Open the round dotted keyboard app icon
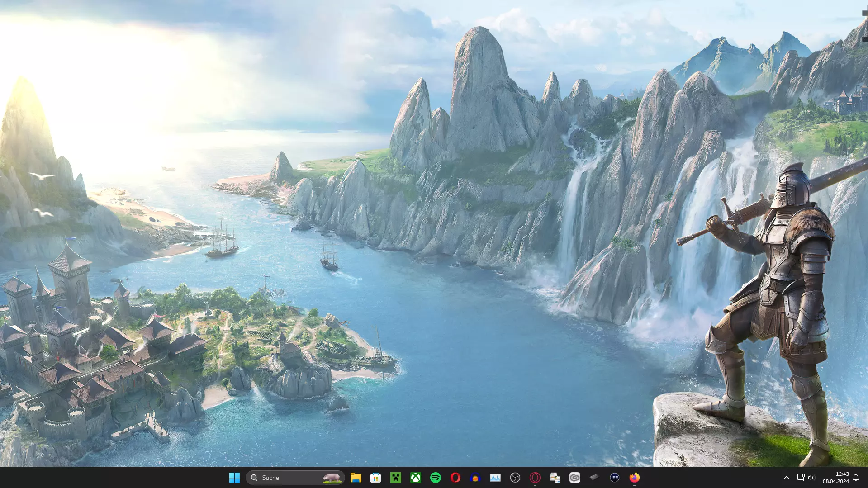 click(615, 478)
